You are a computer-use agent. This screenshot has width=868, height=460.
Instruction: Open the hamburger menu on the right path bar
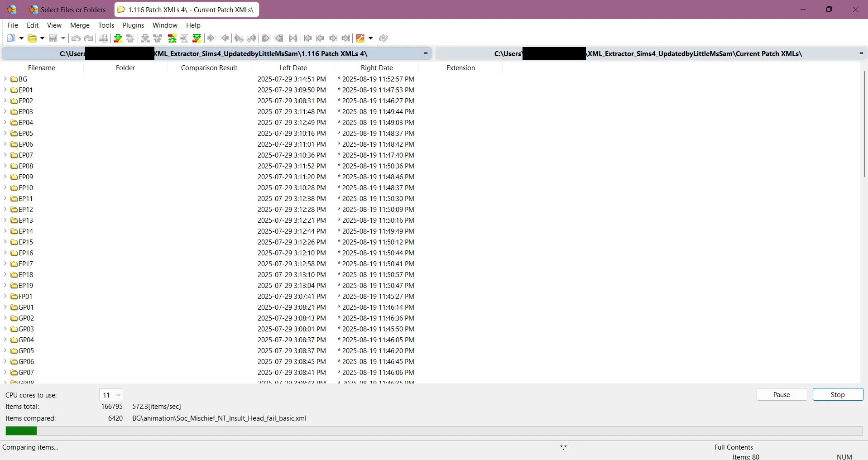861,54
